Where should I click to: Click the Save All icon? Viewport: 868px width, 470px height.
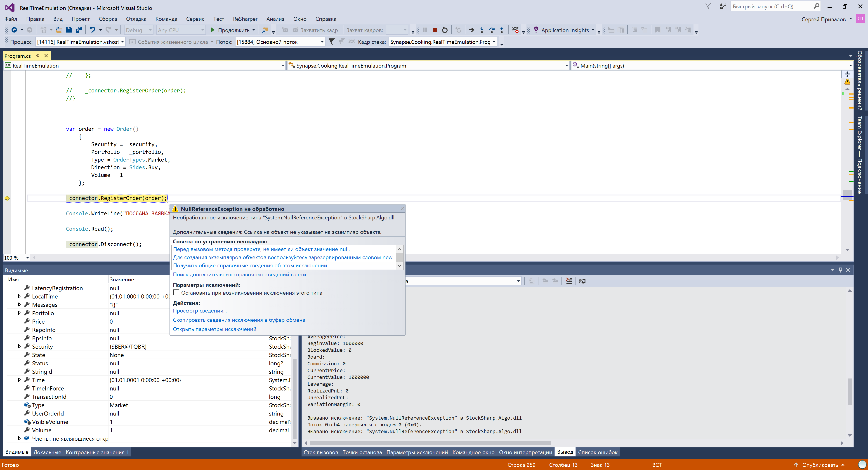(x=79, y=30)
